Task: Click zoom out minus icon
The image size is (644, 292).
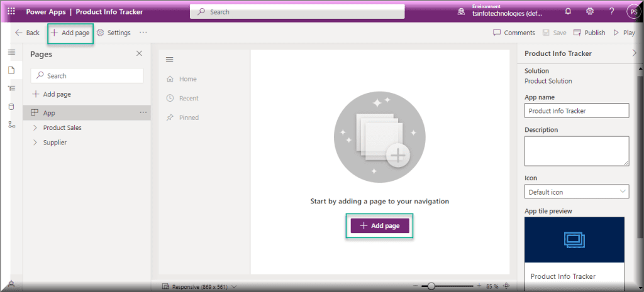Action: pos(416,286)
